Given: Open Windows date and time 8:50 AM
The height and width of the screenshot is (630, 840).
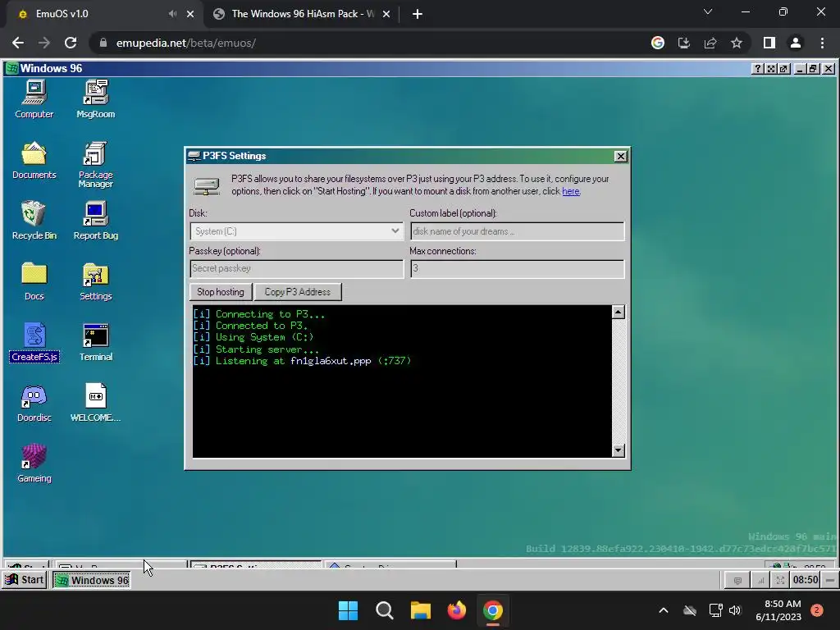Looking at the screenshot, I should 778,610.
